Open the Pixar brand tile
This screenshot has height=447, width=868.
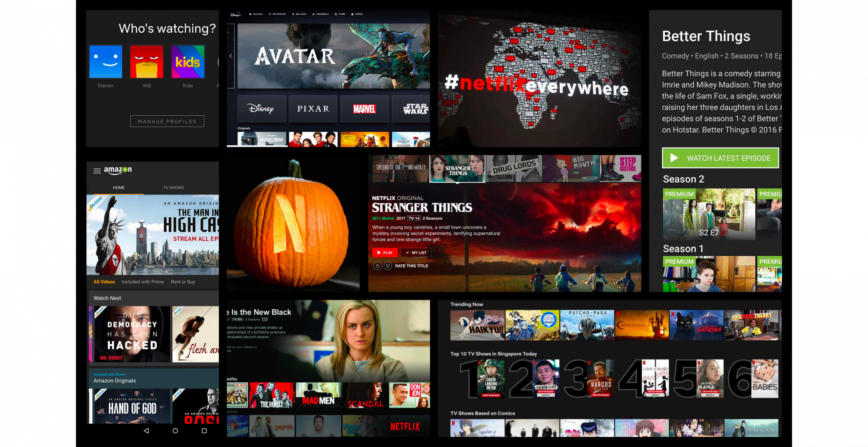(x=313, y=109)
